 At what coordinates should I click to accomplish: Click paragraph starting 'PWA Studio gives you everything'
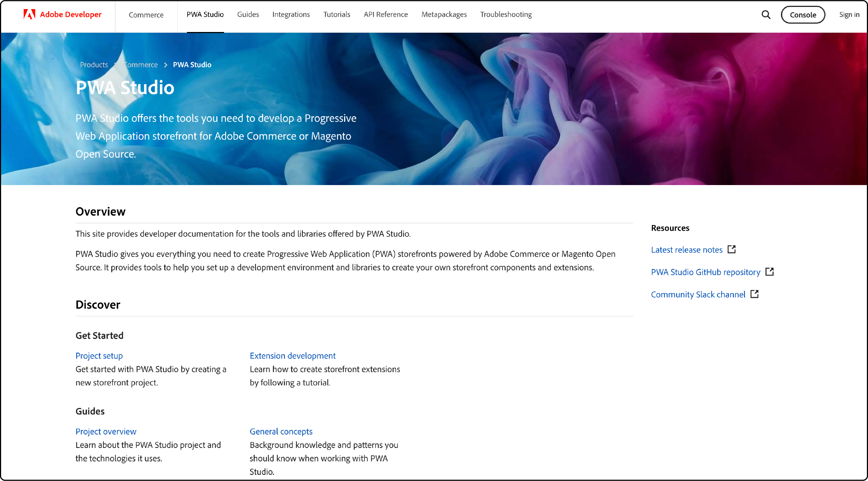[346, 261]
